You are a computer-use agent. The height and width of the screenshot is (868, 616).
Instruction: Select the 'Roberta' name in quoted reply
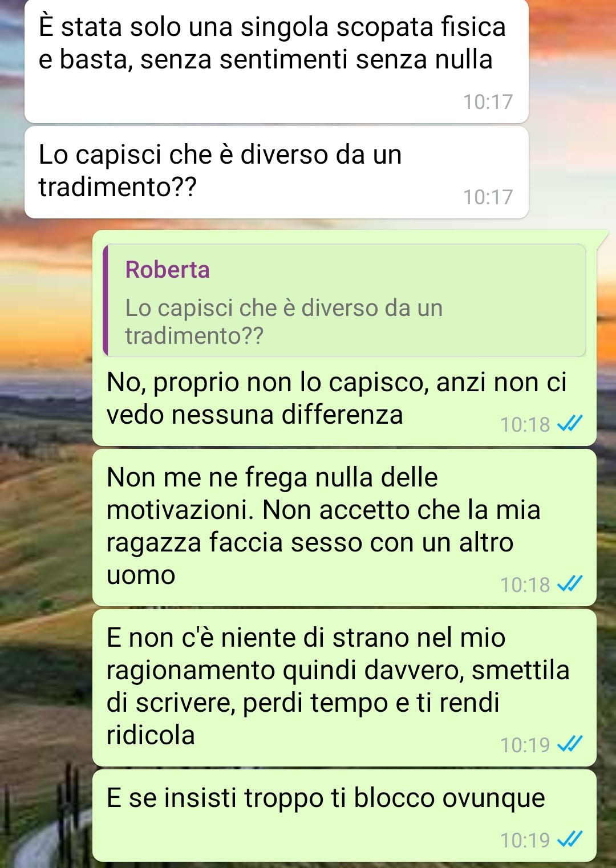[168, 270]
